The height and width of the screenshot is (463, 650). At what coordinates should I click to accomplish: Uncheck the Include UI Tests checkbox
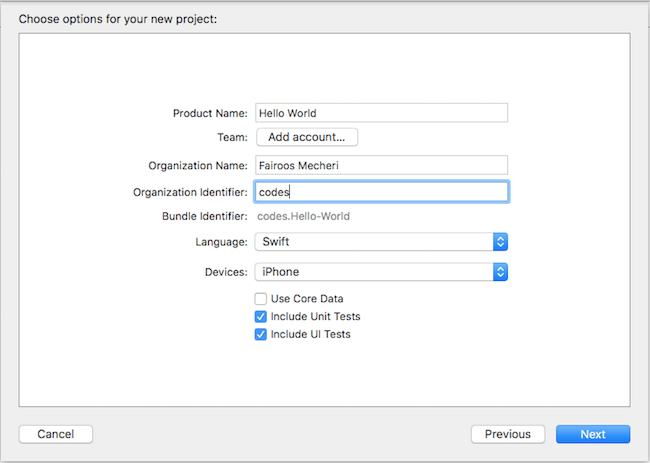click(x=261, y=335)
